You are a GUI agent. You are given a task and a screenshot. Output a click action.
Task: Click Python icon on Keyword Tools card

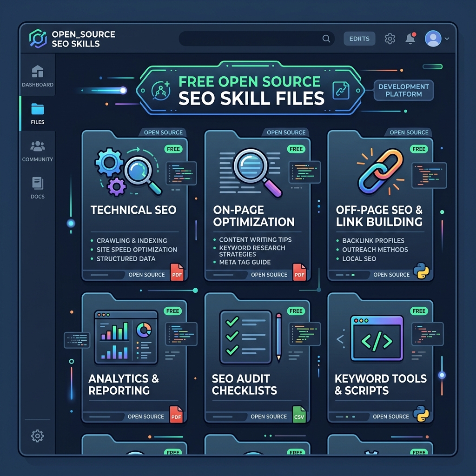421,414
